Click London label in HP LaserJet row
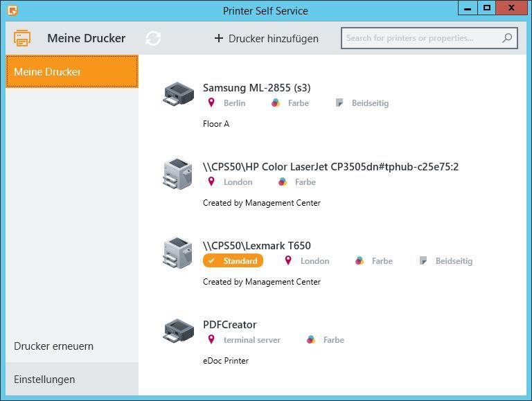The width and height of the screenshot is (532, 401). pyautogui.click(x=238, y=182)
